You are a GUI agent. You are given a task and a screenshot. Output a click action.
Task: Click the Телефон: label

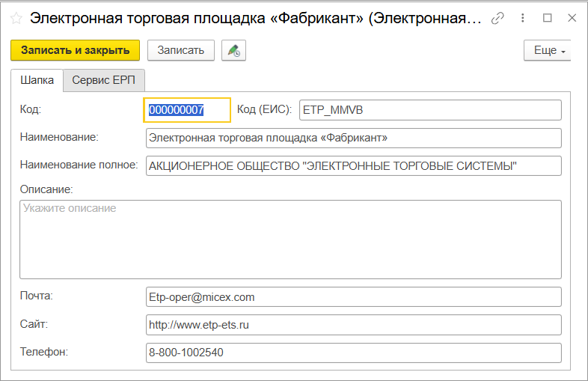[44, 352]
